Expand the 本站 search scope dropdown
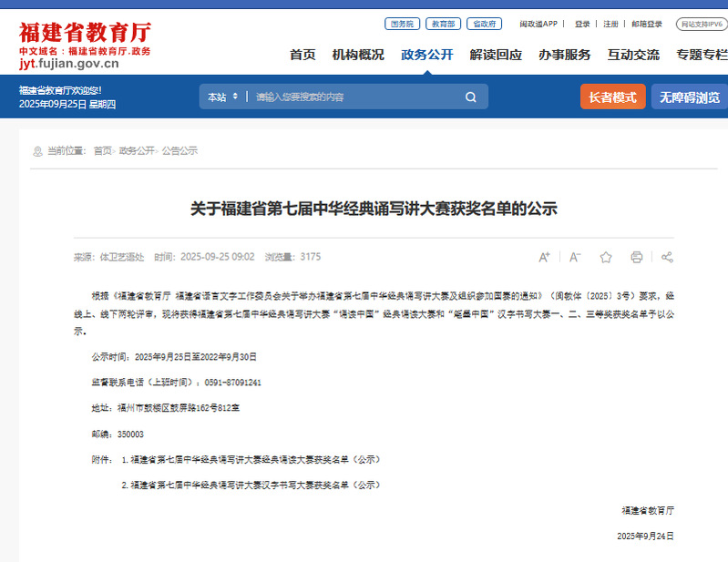 (222, 97)
